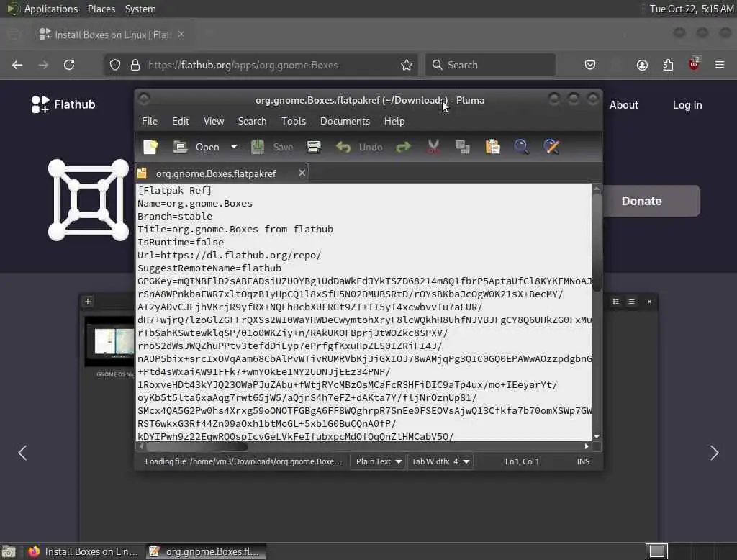Click the Name=org.gnome.Boxes line
Image resolution: width=737 pixels, height=560 pixels.
(194, 203)
